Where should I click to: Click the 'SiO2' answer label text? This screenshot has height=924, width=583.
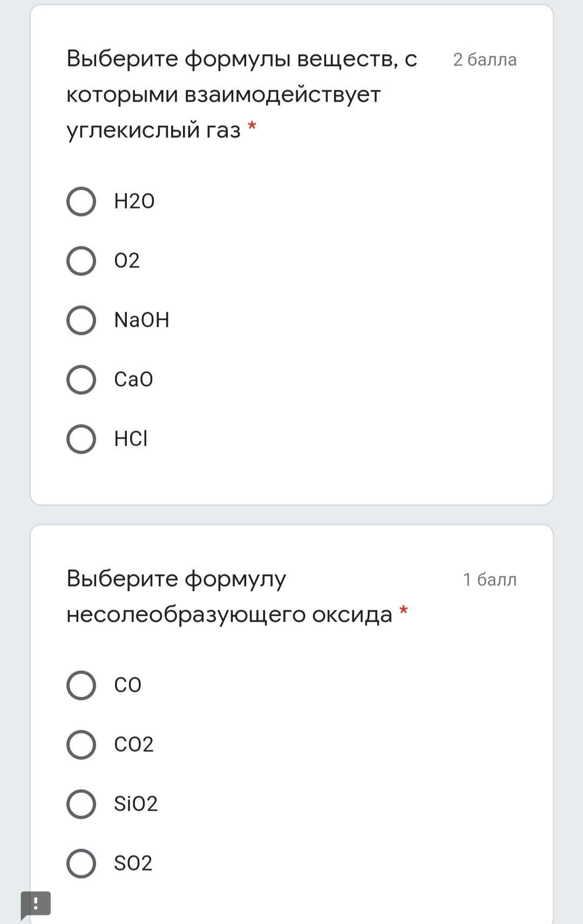[x=135, y=804]
